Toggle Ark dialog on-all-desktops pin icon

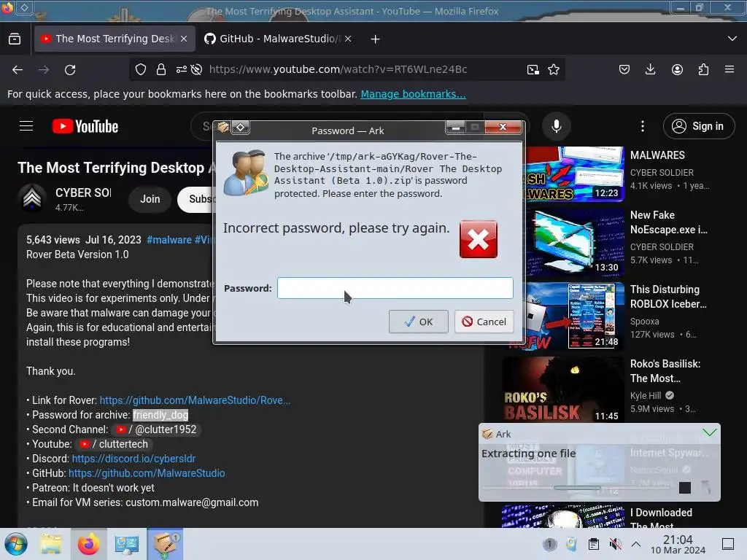pyautogui.click(x=241, y=127)
